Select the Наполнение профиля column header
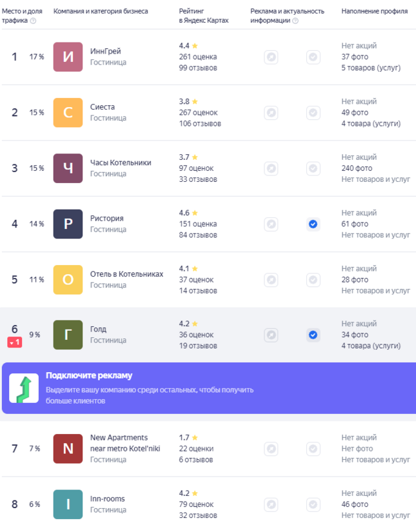 coord(375,11)
